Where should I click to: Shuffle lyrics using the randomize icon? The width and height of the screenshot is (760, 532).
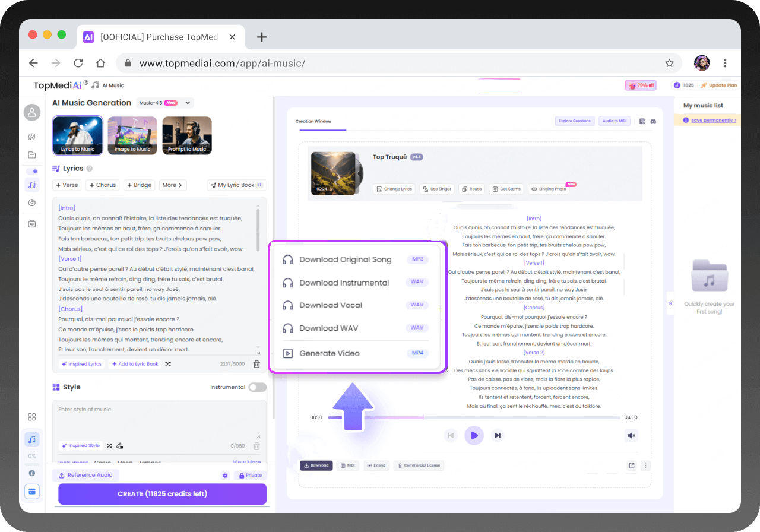pyautogui.click(x=168, y=364)
